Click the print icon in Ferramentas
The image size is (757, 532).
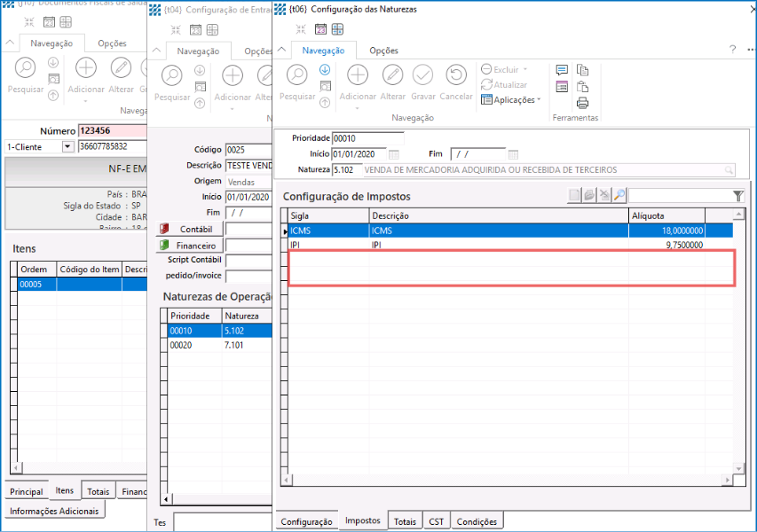click(583, 102)
